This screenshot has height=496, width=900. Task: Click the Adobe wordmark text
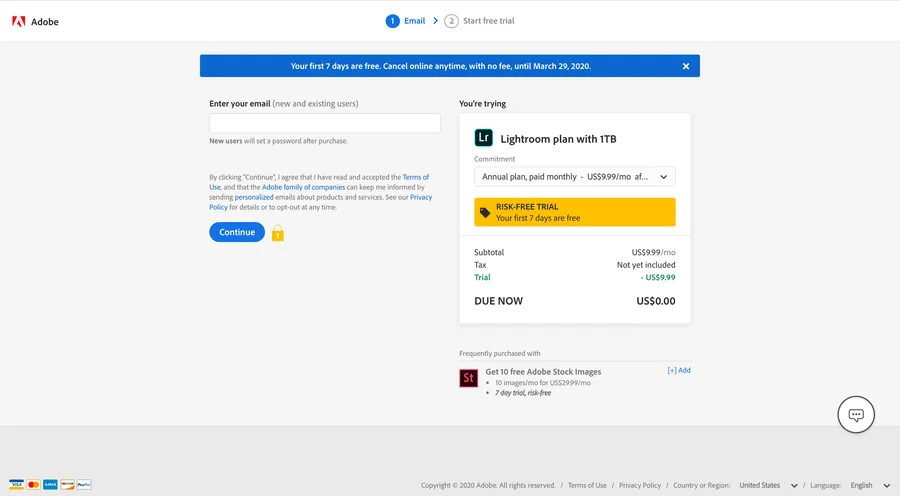tap(45, 22)
